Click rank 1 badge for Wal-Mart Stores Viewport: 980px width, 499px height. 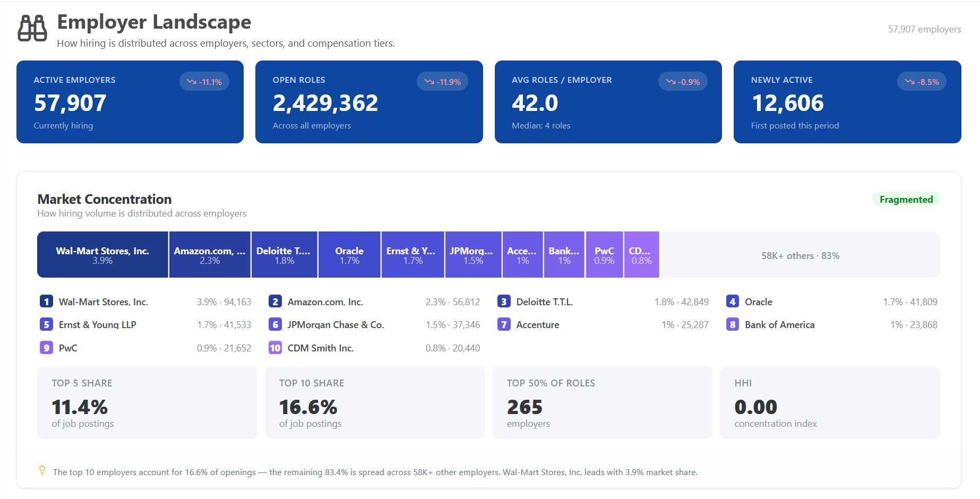pos(46,302)
